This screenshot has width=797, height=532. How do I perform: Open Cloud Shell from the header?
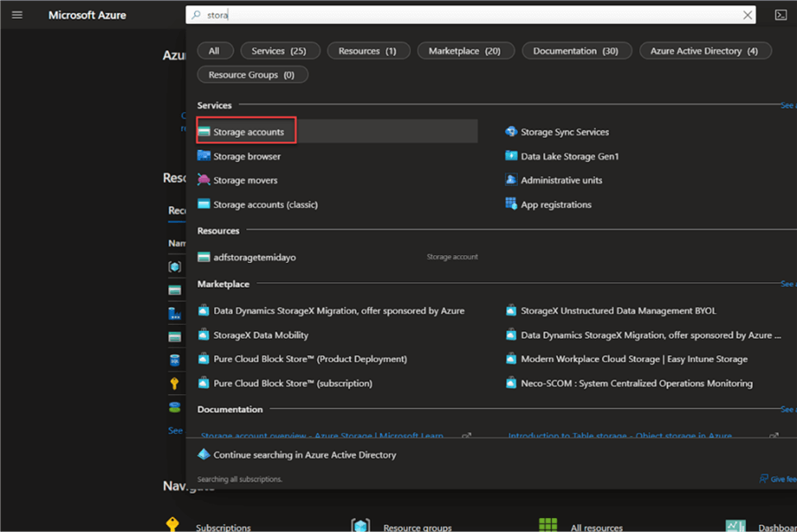tap(780, 15)
